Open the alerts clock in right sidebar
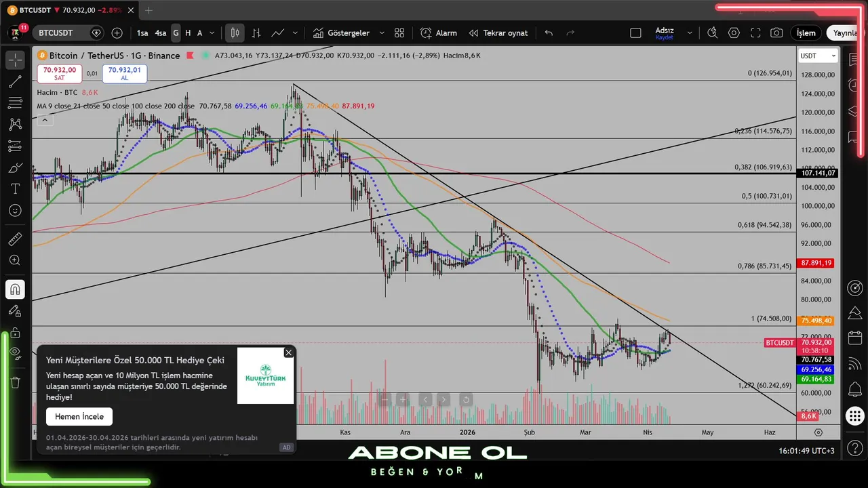This screenshot has width=868, height=488. click(854, 84)
